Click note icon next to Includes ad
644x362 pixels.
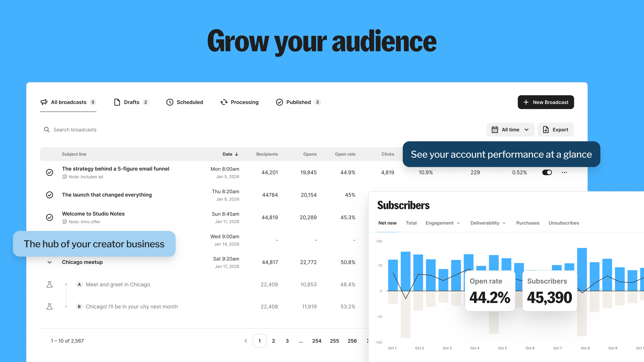[65, 177]
